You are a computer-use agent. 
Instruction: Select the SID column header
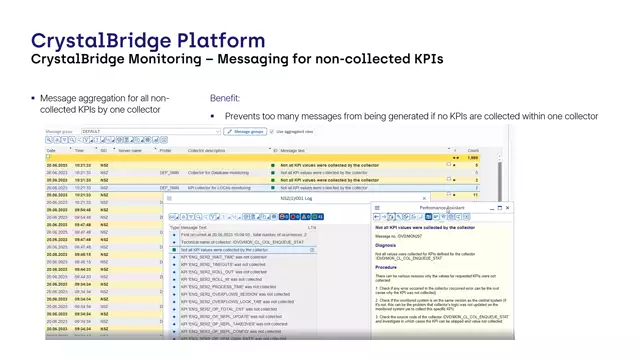tap(104, 151)
